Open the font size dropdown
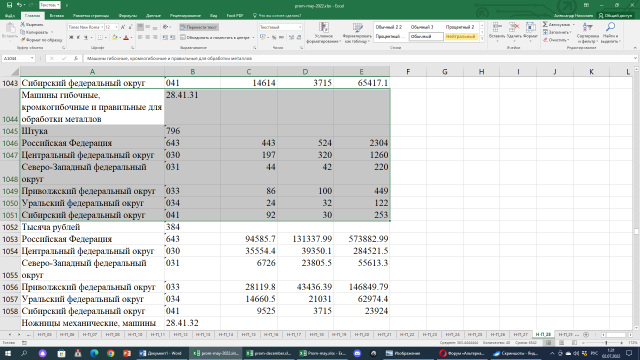The image size is (640, 360). [x=116, y=27]
